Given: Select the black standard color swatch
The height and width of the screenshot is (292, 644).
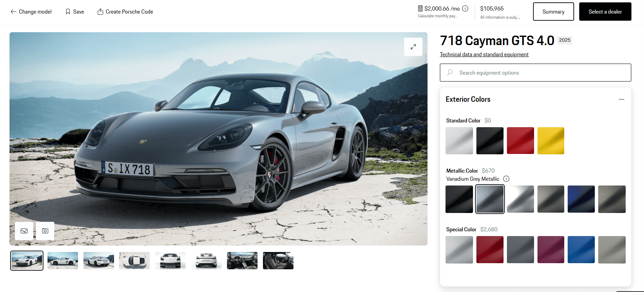Looking at the screenshot, I should [490, 141].
